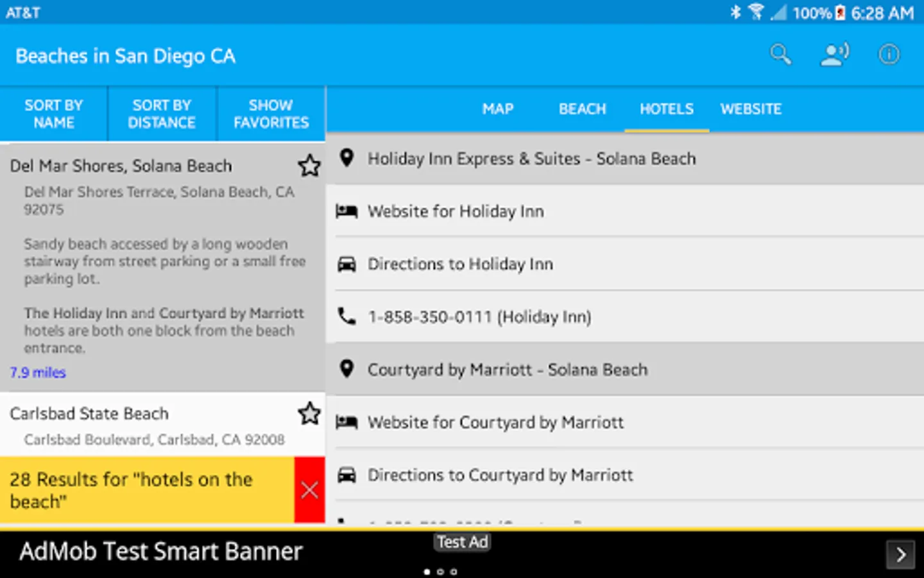Viewport: 924px width, 578px height.
Task: Favorite Del Mar Shores with star
Action: pos(309,166)
